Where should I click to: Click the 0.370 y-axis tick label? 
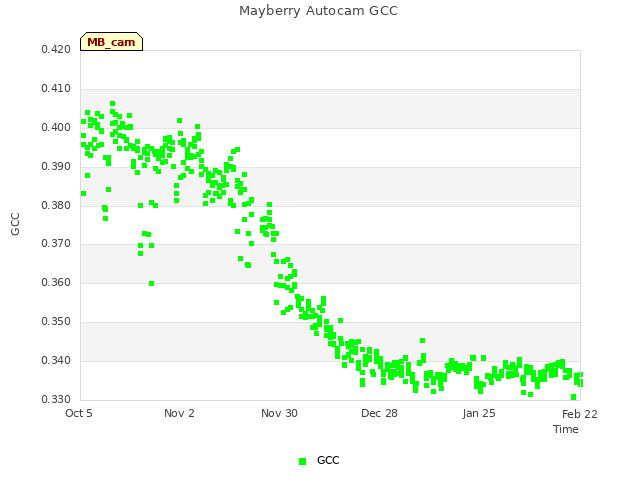(x=56, y=243)
